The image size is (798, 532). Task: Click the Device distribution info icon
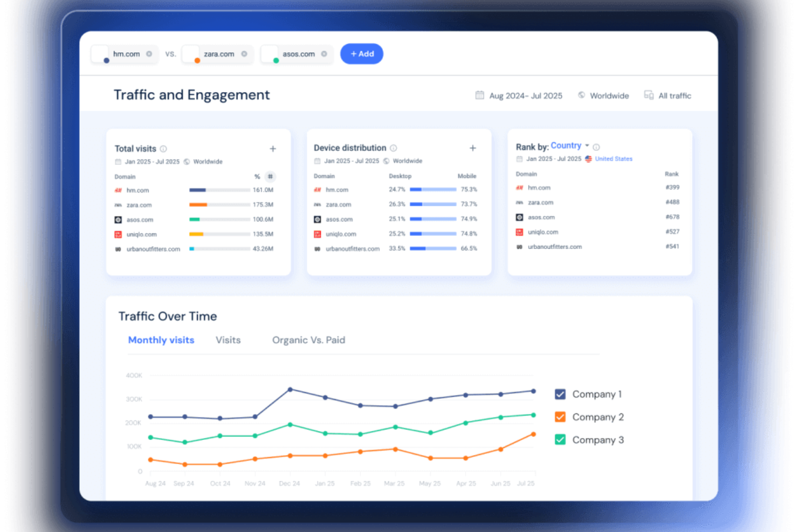point(394,148)
